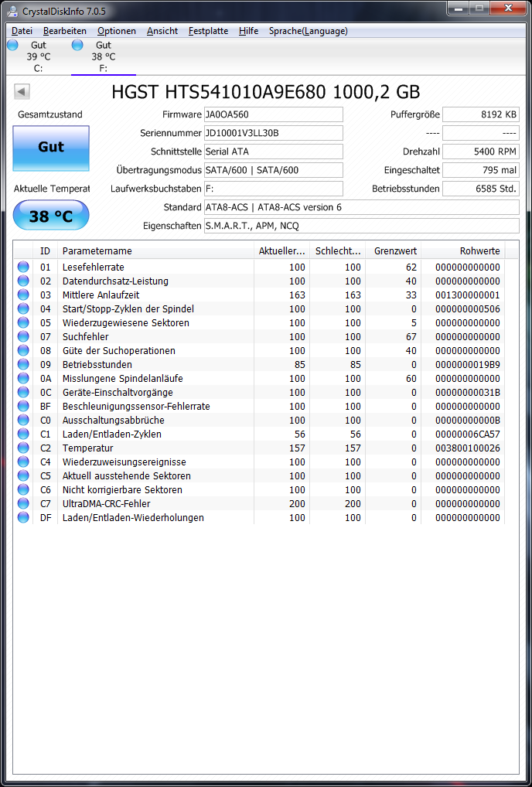The width and height of the screenshot is (532, 787).
Task: Click the status orb for Güte der Suchoperationen
Action: point(23,350)
